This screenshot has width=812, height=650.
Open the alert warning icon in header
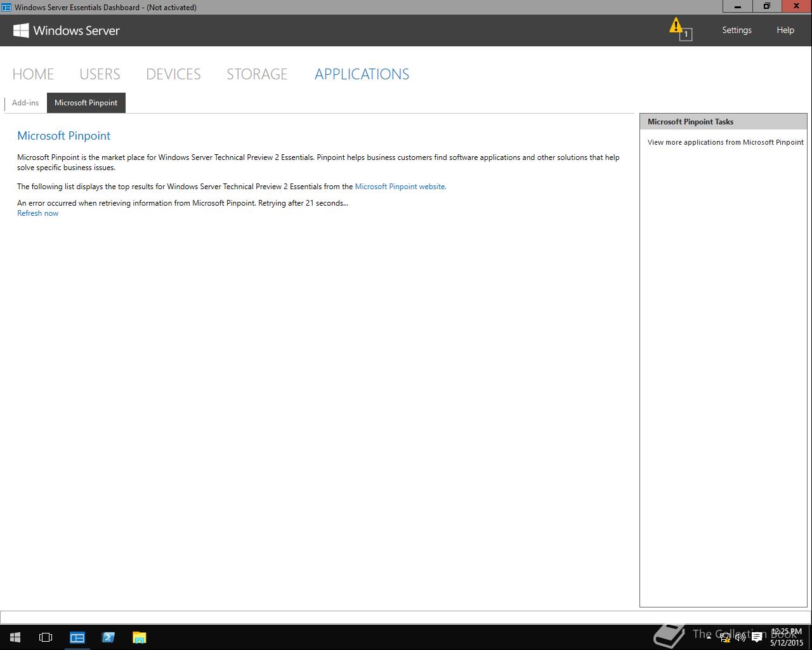click(680, 29)
